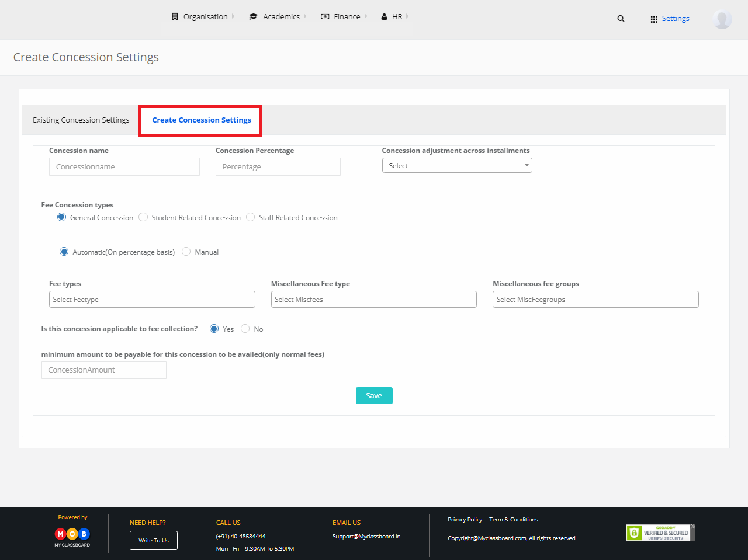748x560 pixels.
Task: Click the Academics graduation cap icon
Action: pos(252,16)
